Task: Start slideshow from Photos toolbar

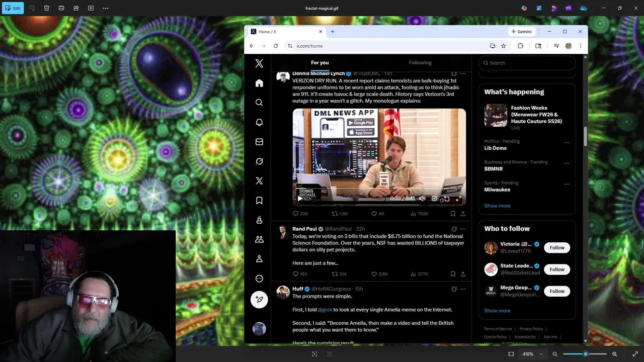Action: pos(91,8)
